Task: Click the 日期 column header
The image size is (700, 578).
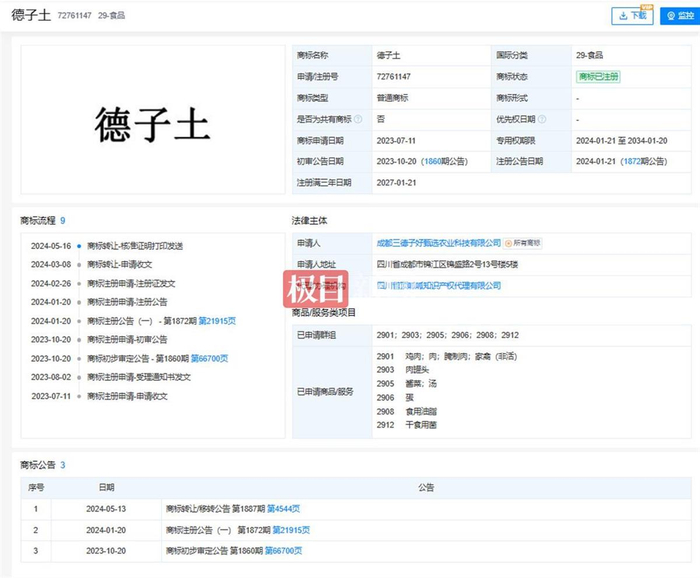Action: point(106,487)
